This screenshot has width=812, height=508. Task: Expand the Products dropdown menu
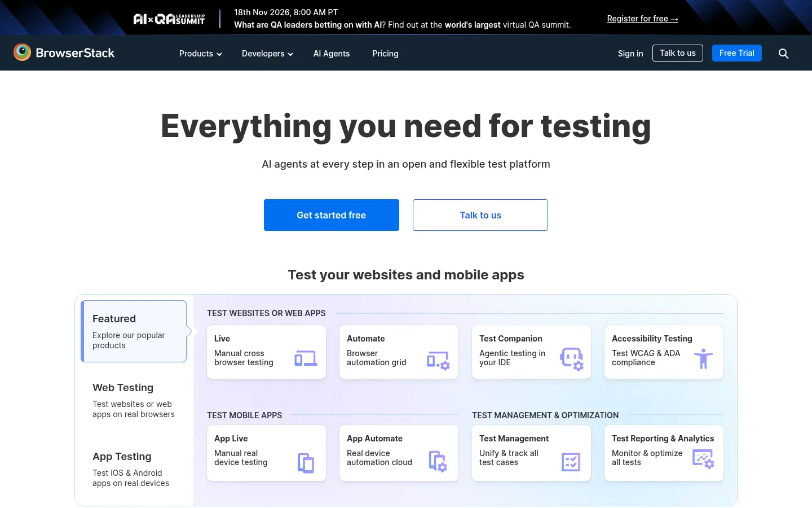[201, 54]
